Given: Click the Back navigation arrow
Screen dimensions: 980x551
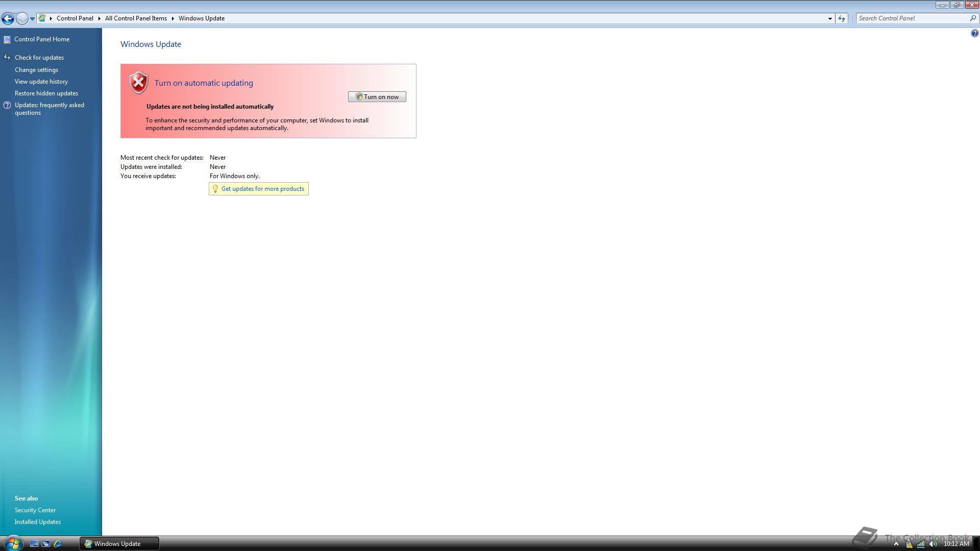Looking at the screenshot, I should pos(8,18).
